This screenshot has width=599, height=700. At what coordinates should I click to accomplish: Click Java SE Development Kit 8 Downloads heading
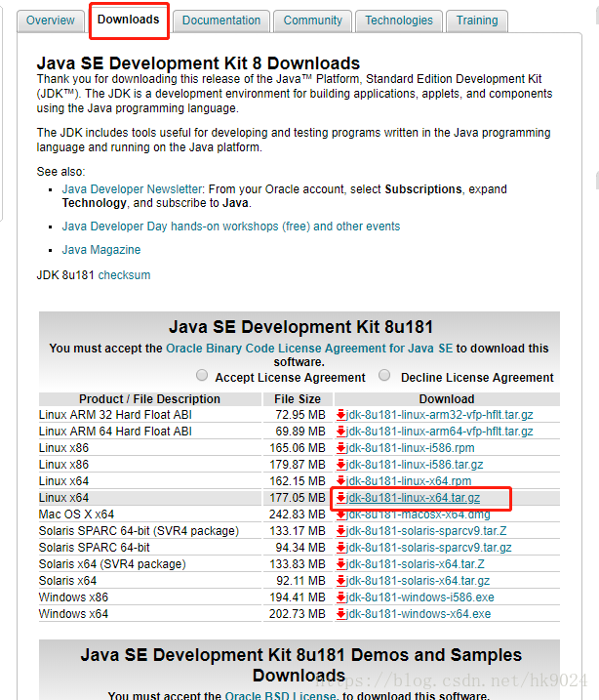pyautogui.click(x=198, y=62)
